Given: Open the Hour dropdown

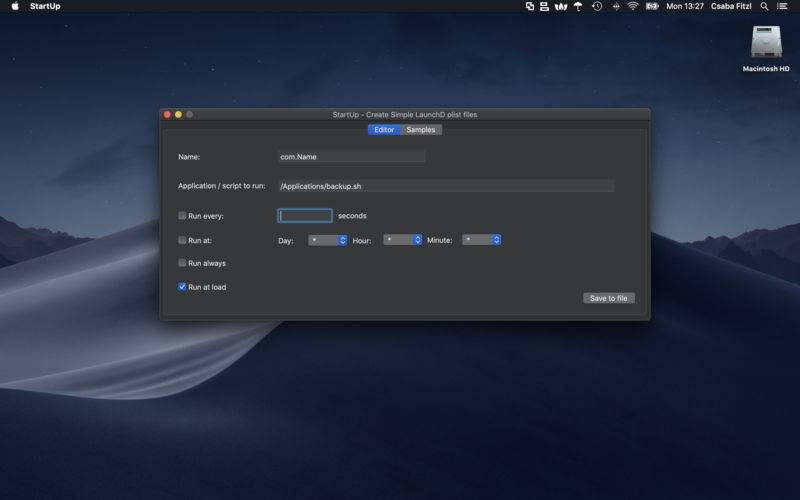Looking at the screenshot, I should pyautogui.click(x=403, y=240).
